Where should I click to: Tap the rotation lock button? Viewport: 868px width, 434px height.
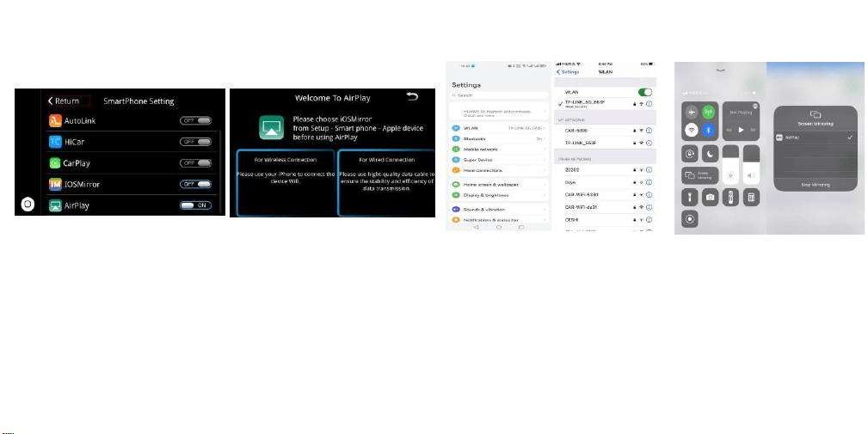(x=690, y=154)
